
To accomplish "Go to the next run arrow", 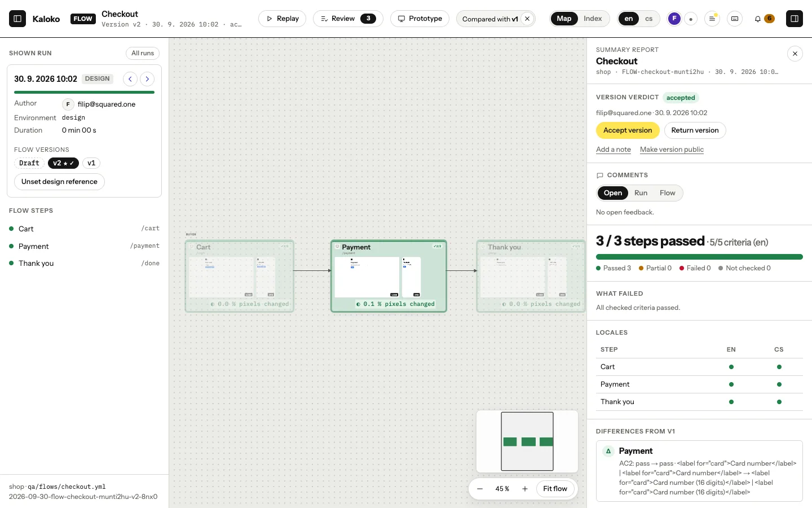I will point(147,79).
